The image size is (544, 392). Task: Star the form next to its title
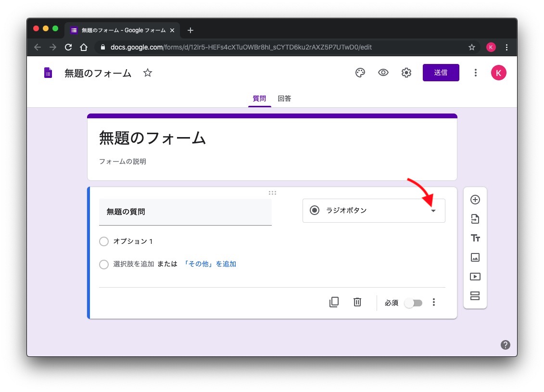(x=148, y=73)
